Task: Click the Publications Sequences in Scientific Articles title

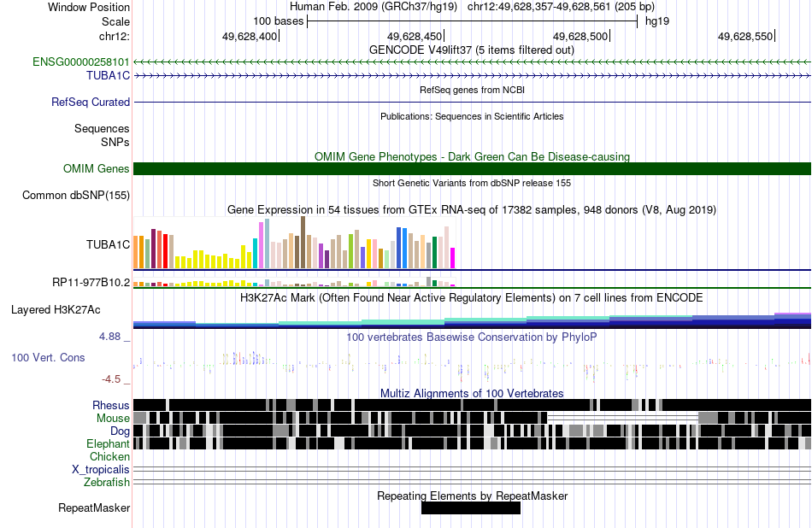Action: (472, 116)
